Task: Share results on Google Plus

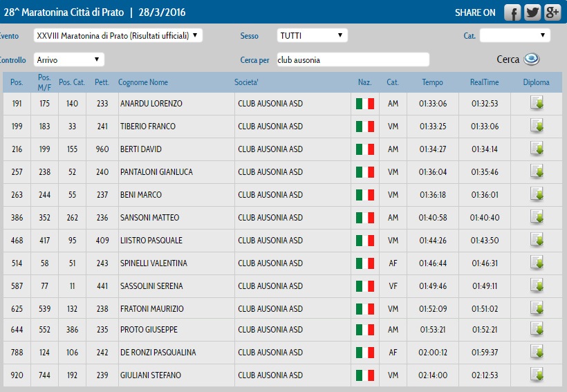Action: 552,12
